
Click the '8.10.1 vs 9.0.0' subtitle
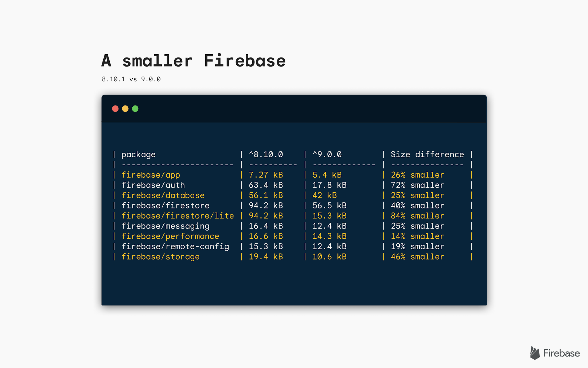click(131, 79)
